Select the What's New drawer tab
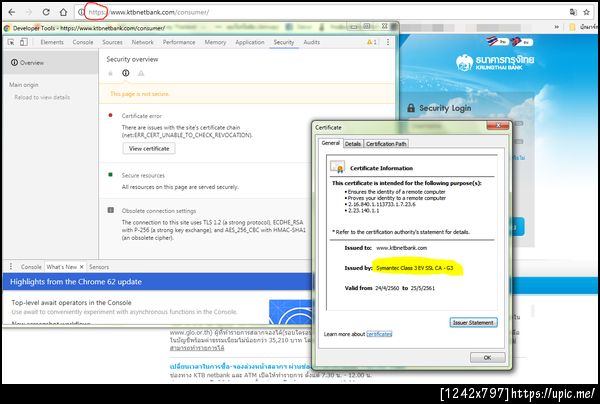Image resolution: width=600 pixels, height=404 pixels. click(x=61, y=267)
